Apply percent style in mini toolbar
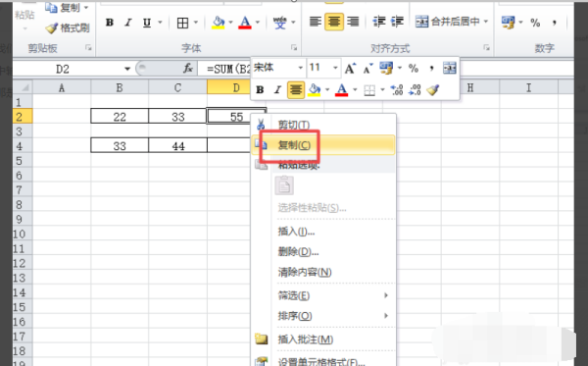 coord(414,69)
